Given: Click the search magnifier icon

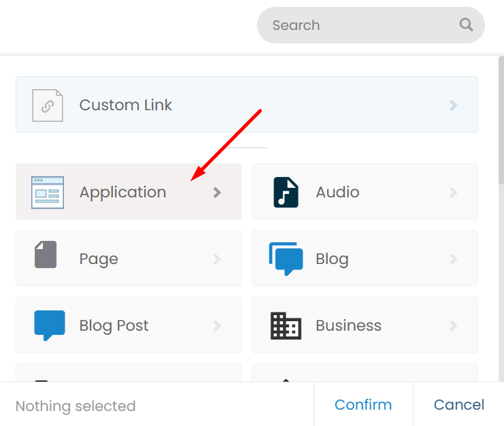Looking at the screenshot, I should (x=466, y=24).
